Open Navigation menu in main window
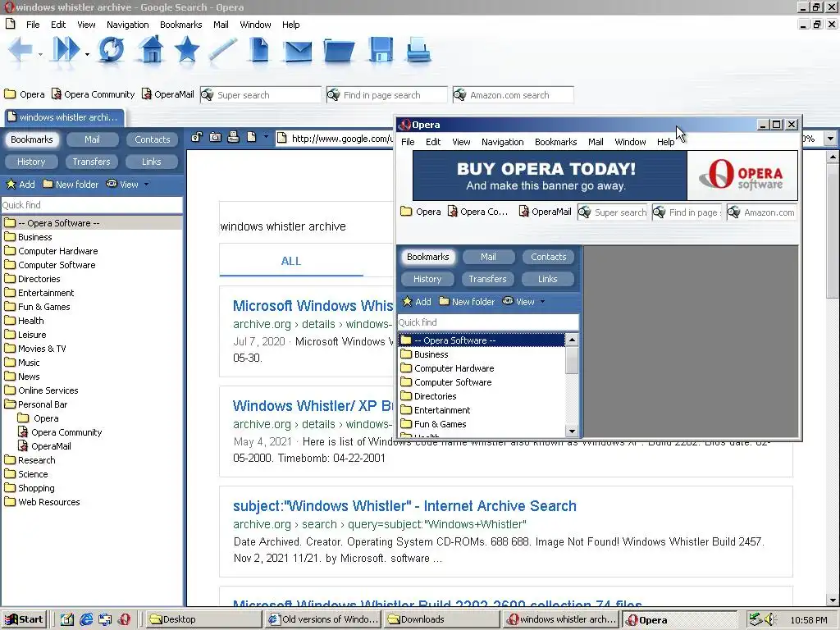840x630 pixels. tap(127, 25)
